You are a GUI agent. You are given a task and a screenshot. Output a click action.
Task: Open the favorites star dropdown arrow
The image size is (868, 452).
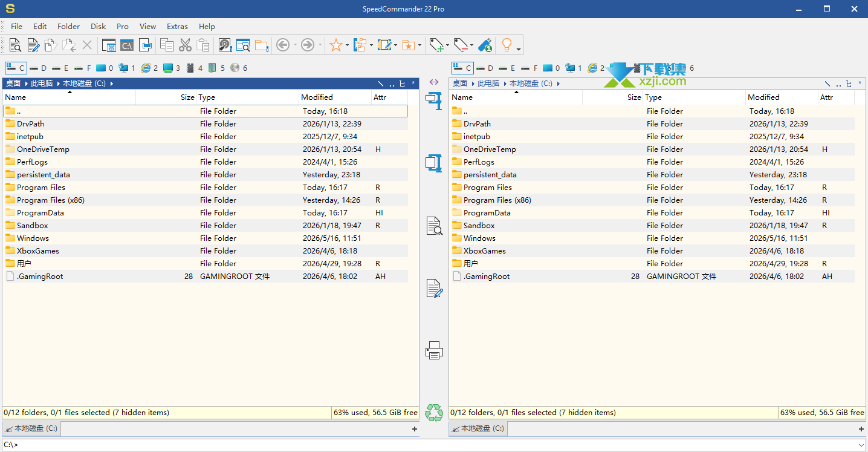coord(347,45)
